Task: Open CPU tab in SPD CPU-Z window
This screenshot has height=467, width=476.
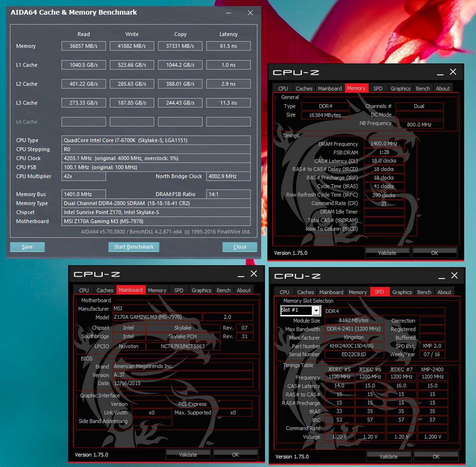Action: (284, 292)
